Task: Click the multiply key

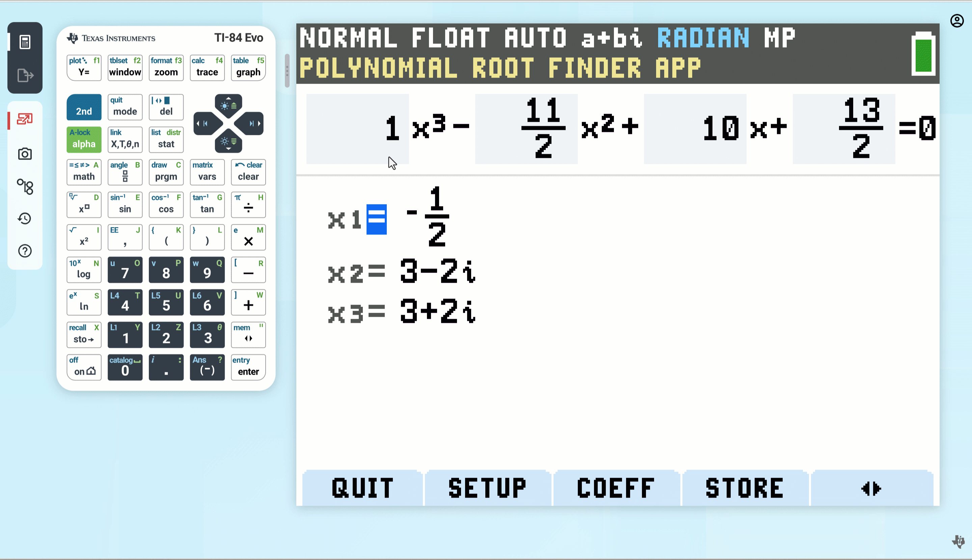Action: 248,237
